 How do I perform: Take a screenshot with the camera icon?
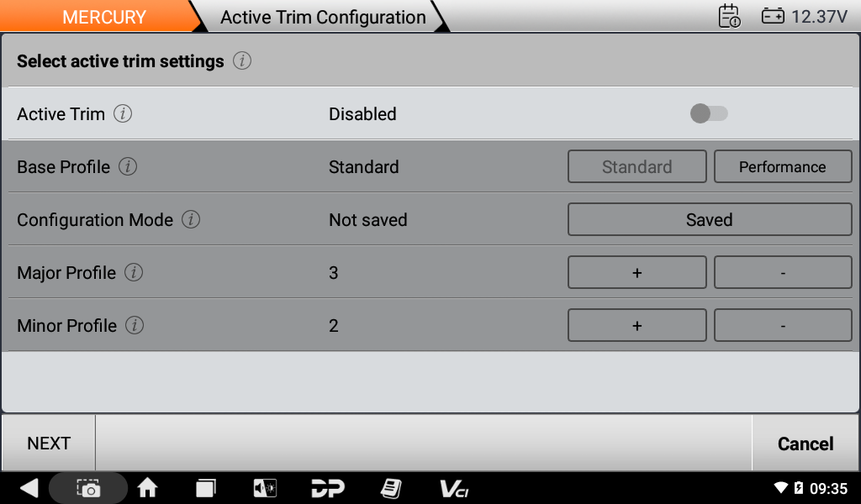click(88, 488)
